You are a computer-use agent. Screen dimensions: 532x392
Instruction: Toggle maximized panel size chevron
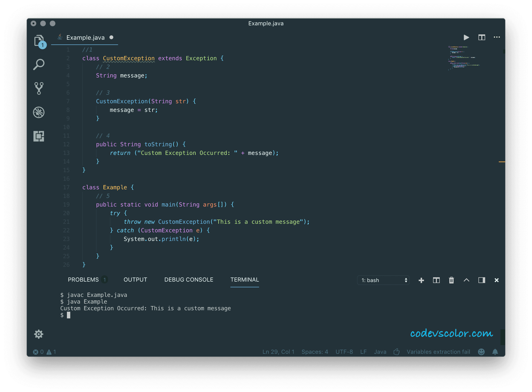point(466,280)
